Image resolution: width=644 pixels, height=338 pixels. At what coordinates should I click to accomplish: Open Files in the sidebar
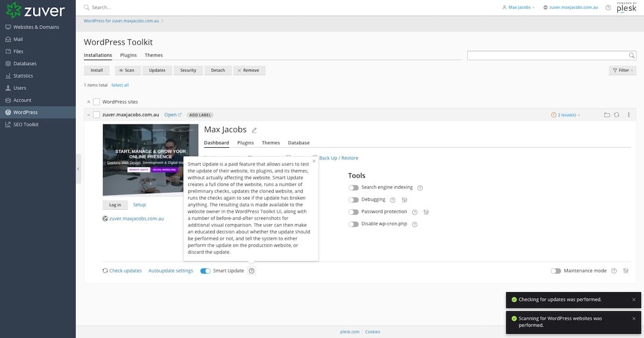18,51
